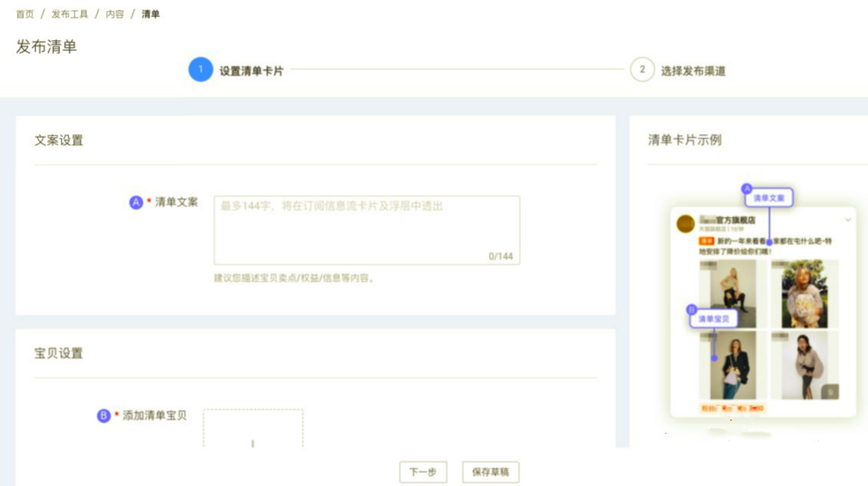Click the 0/144 character counter
Screen dimensions: 868x486
click(x=500, y=256)
